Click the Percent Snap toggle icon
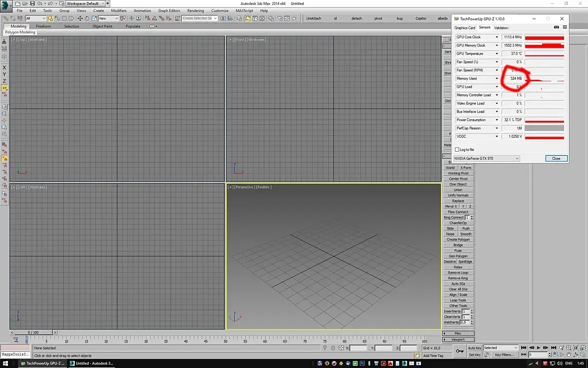This screenshot has width=588, height=368. [x=161, y=18]
